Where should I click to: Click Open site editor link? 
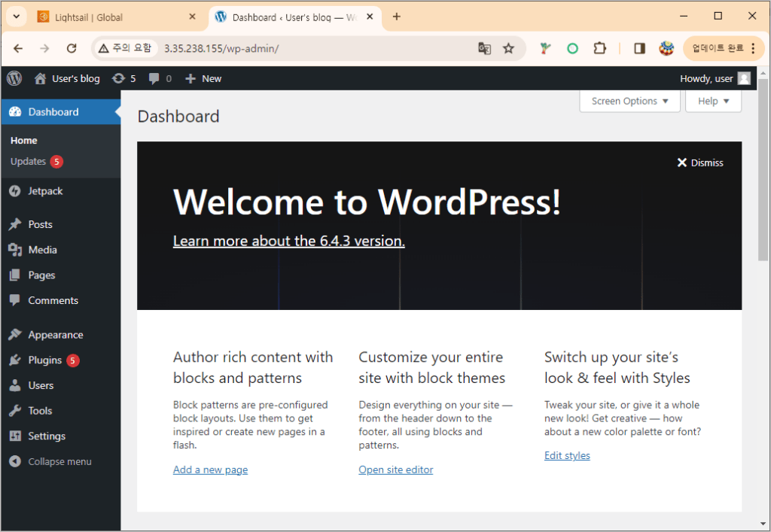point(396,470)
